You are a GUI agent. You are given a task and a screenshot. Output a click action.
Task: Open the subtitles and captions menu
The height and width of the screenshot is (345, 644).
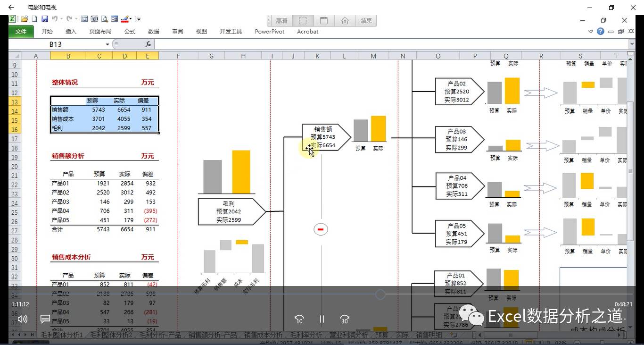click(x=45, y=319)
